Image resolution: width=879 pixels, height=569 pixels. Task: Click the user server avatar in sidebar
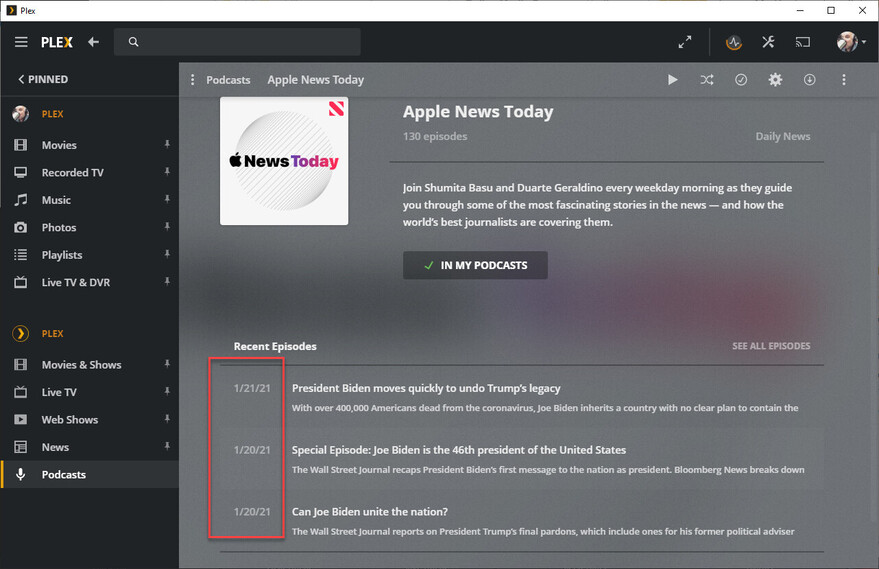coord(21,114)
